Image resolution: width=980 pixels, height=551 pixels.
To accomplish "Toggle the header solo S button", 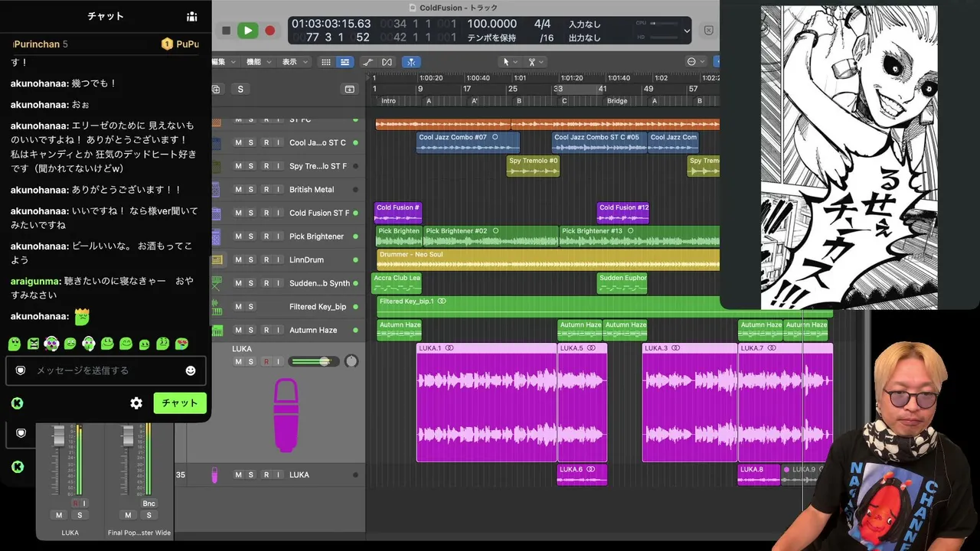I will [240, 90].
